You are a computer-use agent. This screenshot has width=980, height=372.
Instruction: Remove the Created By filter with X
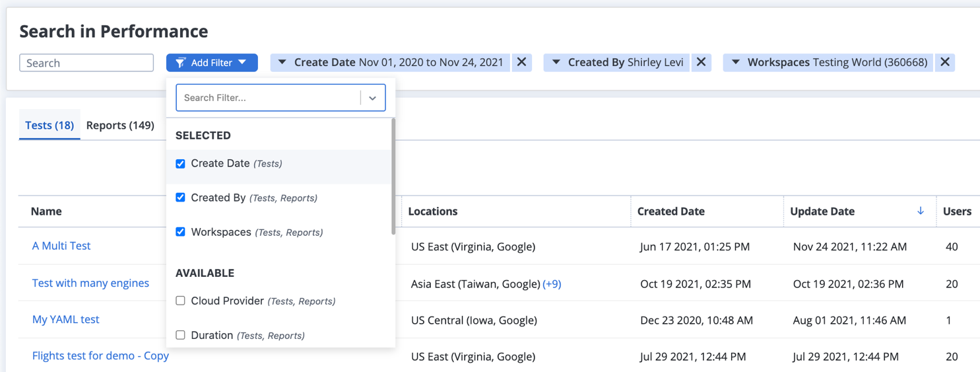(701, 62)
